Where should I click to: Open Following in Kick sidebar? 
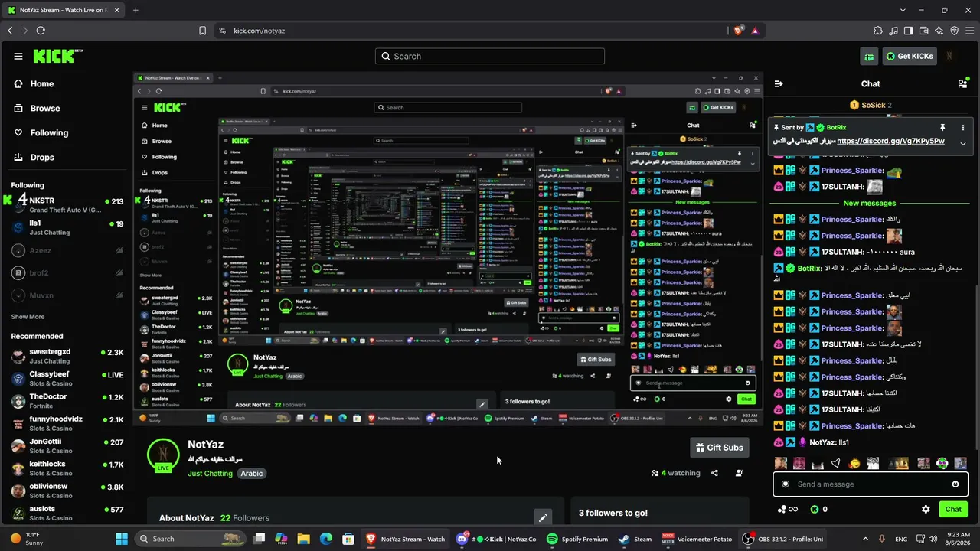(41, 132)
